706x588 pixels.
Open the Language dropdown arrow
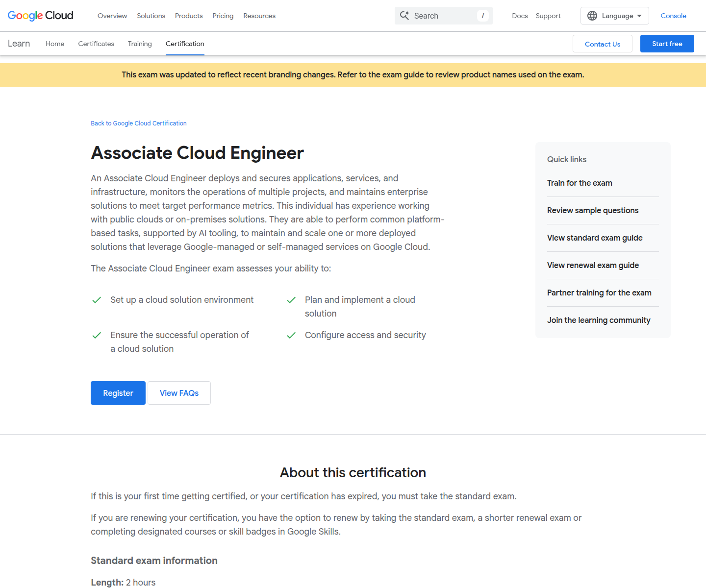[639, 16]
